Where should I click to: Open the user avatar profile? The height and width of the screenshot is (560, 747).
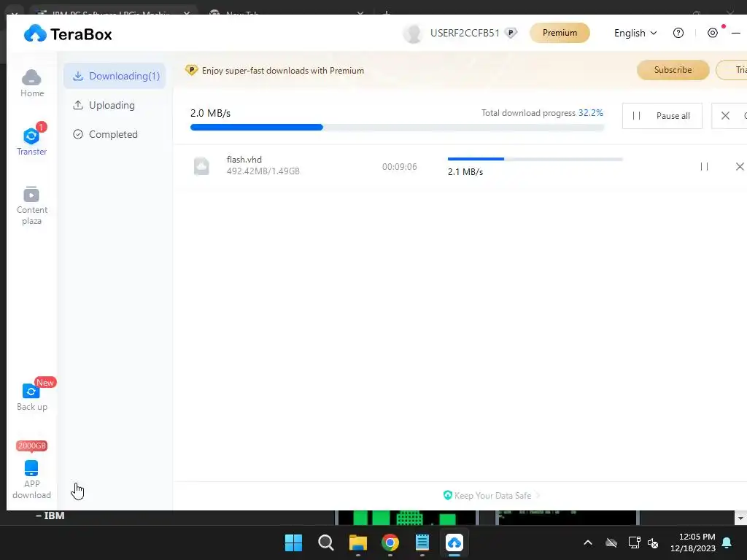[x=413, y=34]
